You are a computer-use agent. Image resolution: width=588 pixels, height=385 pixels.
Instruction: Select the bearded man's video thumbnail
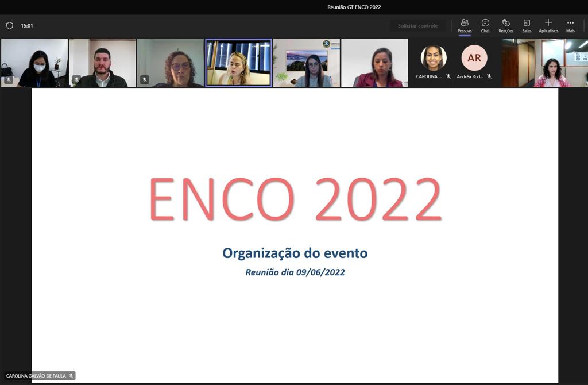pyautogui.click(x=102, y=63)
